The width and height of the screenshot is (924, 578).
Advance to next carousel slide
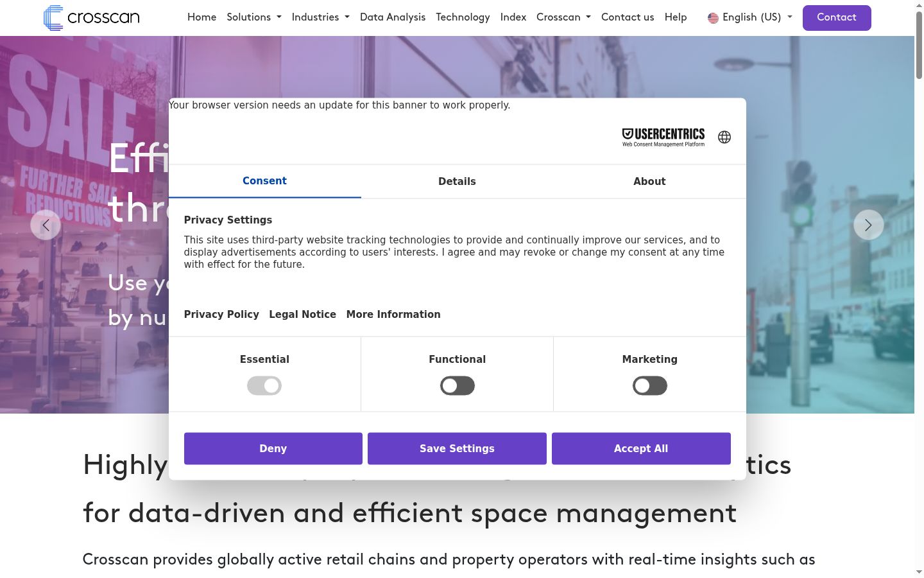[x=868, y=225]
